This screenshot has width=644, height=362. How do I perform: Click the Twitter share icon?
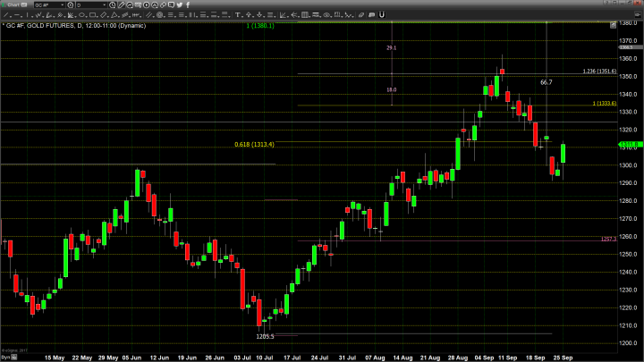tap(180, 4)
